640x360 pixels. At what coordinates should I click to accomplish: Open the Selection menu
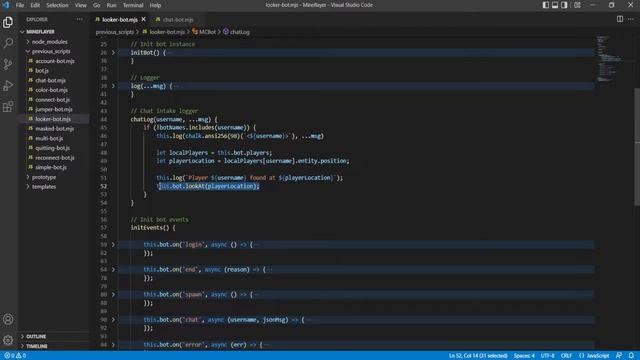(57, 5)
